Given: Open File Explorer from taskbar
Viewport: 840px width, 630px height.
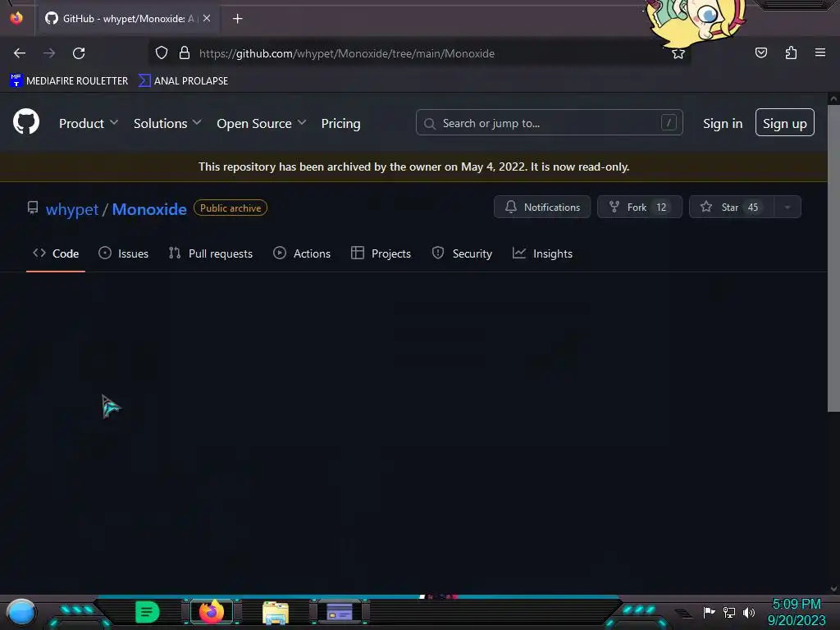Looking at the screenshot, I should coord(276,613).
